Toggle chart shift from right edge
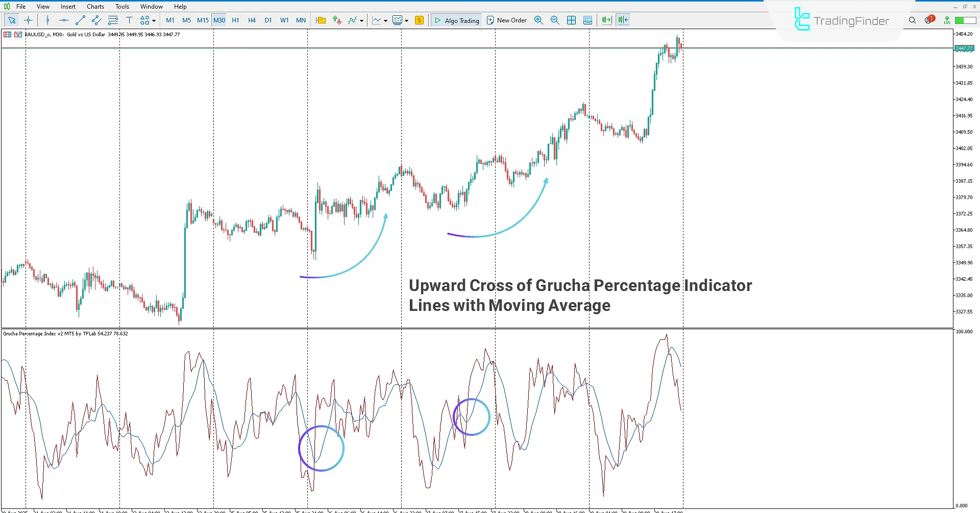The height and width of the screenshot is (513, 980). point(622,20)
